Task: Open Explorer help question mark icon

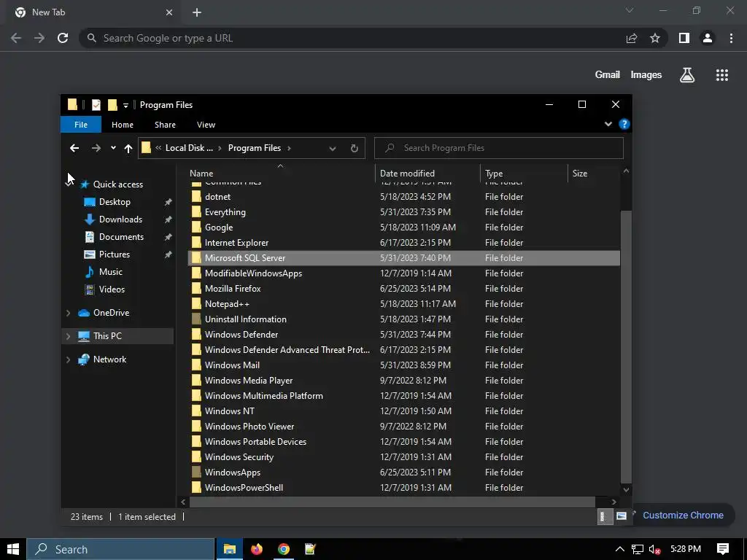Action: point(624,124)
